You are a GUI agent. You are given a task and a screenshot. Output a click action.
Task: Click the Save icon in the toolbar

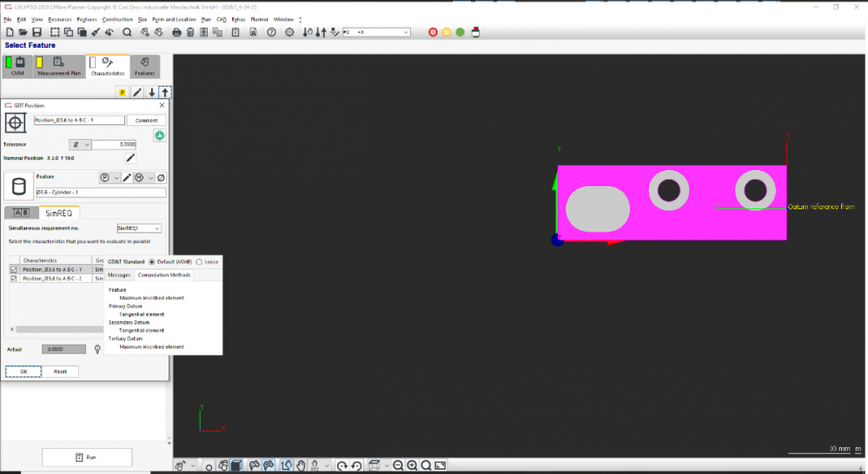tap(36, 32)
